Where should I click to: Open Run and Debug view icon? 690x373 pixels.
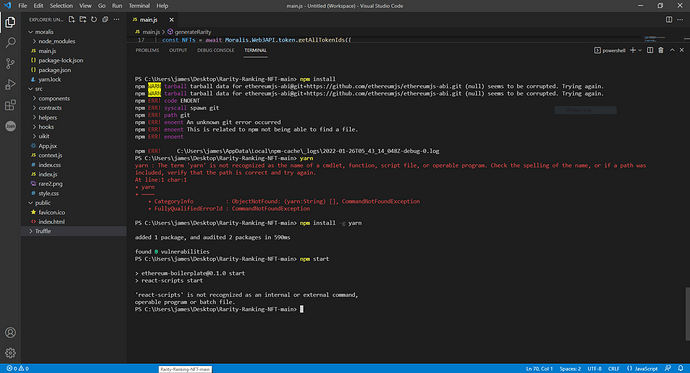pyautogui.click(x=10, y=84)
